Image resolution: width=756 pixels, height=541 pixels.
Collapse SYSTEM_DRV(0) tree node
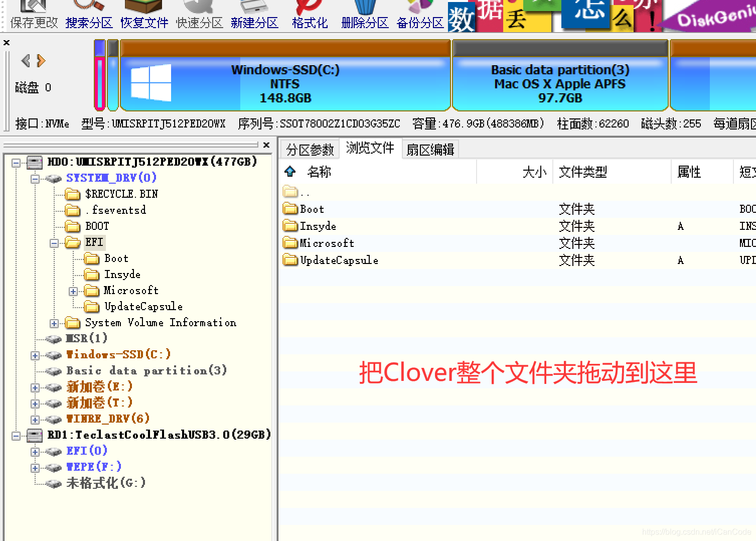pos(35,179)
